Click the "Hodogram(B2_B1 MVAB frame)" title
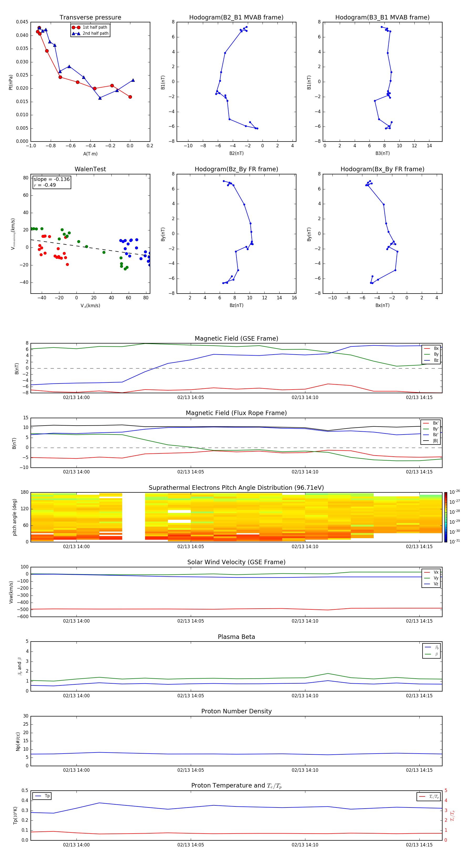This screenshot has height=868, width=473. (x=236, y=18)
